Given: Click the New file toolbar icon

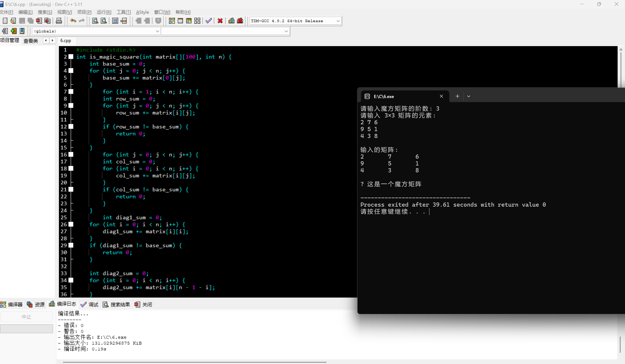Looking at the screenshot, I should click(x=5, y=21).
